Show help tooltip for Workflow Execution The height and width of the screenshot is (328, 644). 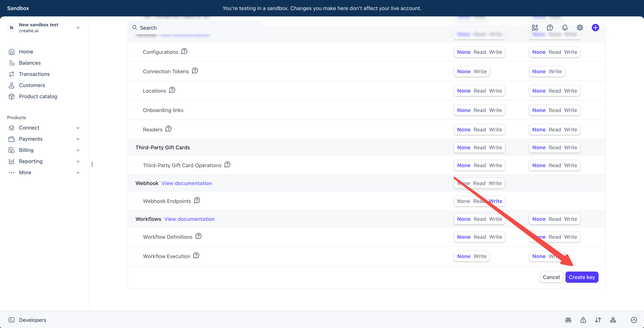click(x=196, y=256)
